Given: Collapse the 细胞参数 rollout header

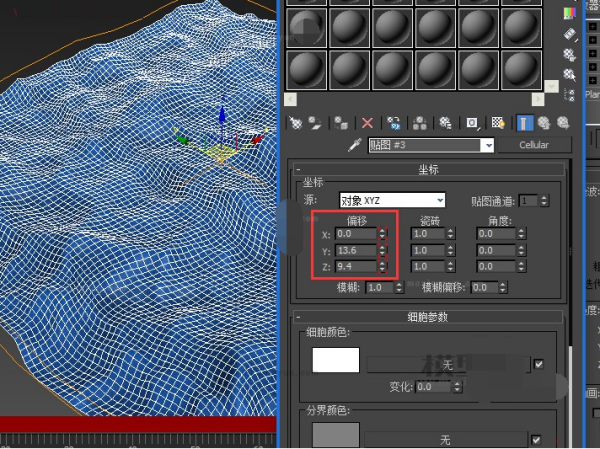Looking at the screenshot, I should (x=427, y=317).
